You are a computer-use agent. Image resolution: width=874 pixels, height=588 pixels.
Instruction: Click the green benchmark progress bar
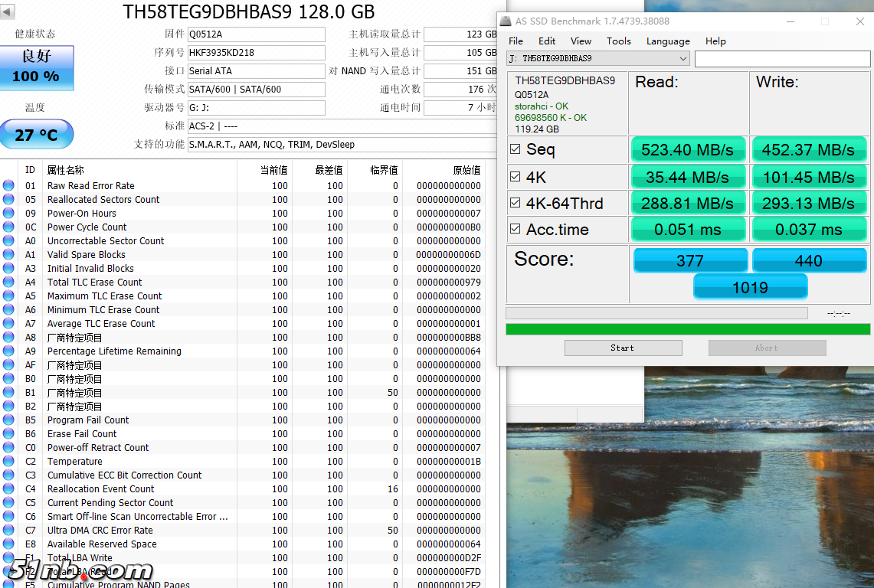(687, 329)
